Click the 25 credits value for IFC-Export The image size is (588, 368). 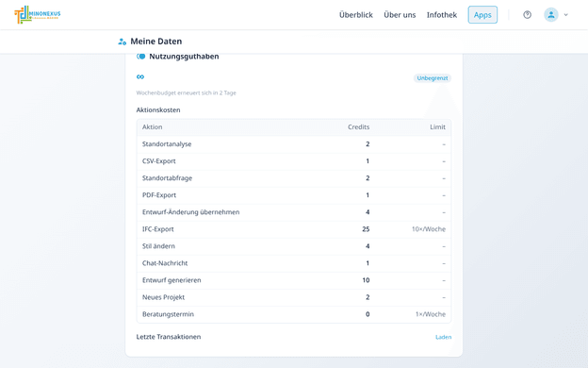tap(366, 229)
